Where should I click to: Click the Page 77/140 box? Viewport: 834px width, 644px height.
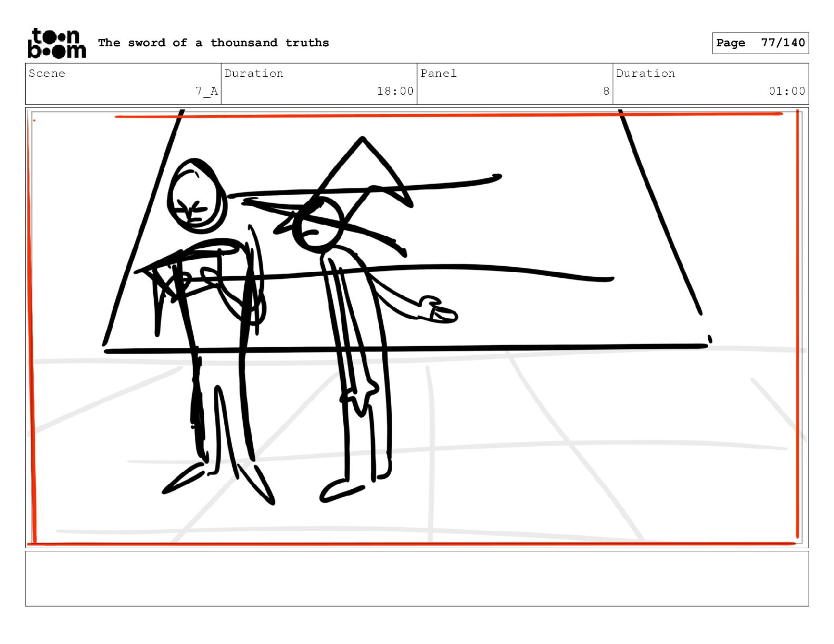pos(760,43)
